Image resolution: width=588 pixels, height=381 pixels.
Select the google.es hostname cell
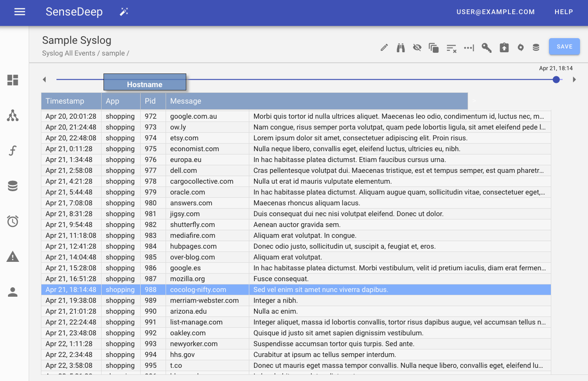pos(207,268)
